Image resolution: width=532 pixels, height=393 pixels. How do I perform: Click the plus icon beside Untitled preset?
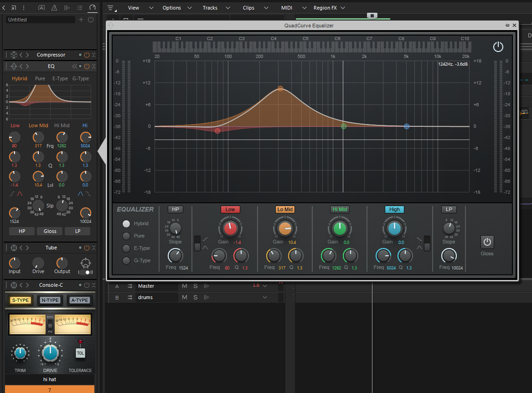[x=81, y=20]
